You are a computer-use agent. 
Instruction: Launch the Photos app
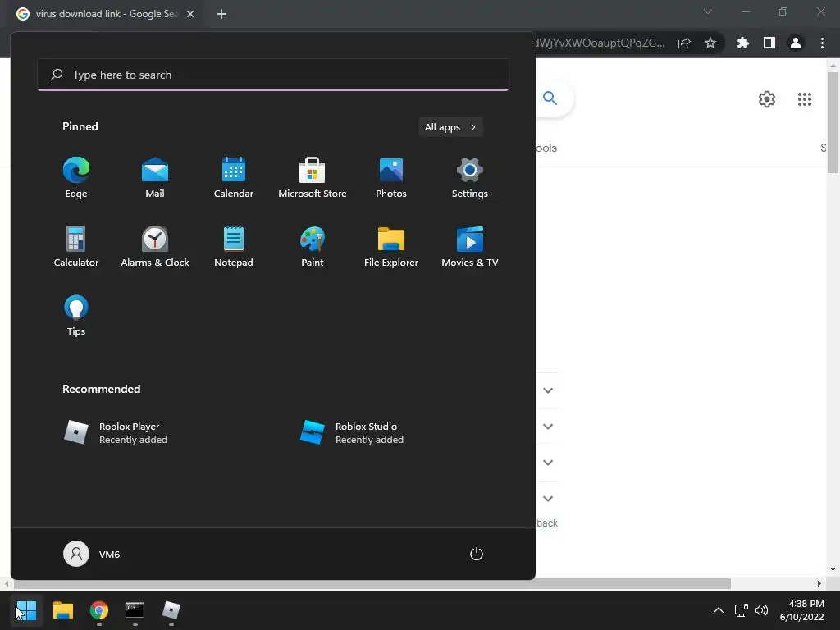pos(391,178)
